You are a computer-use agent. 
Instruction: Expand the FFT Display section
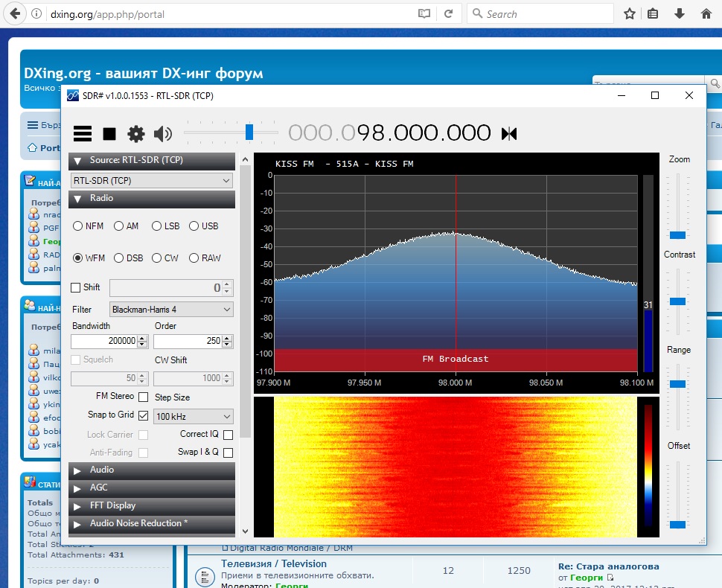pyautogui.click(x=152, y=505)
